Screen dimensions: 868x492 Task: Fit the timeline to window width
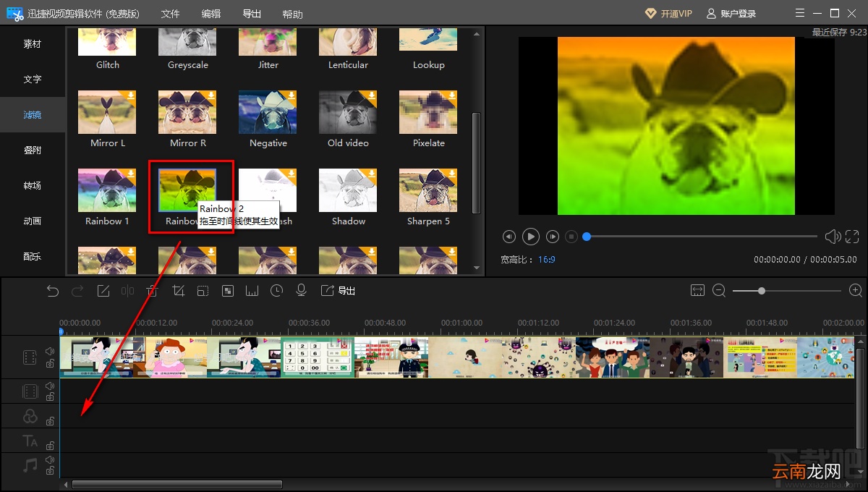point(697,290)
